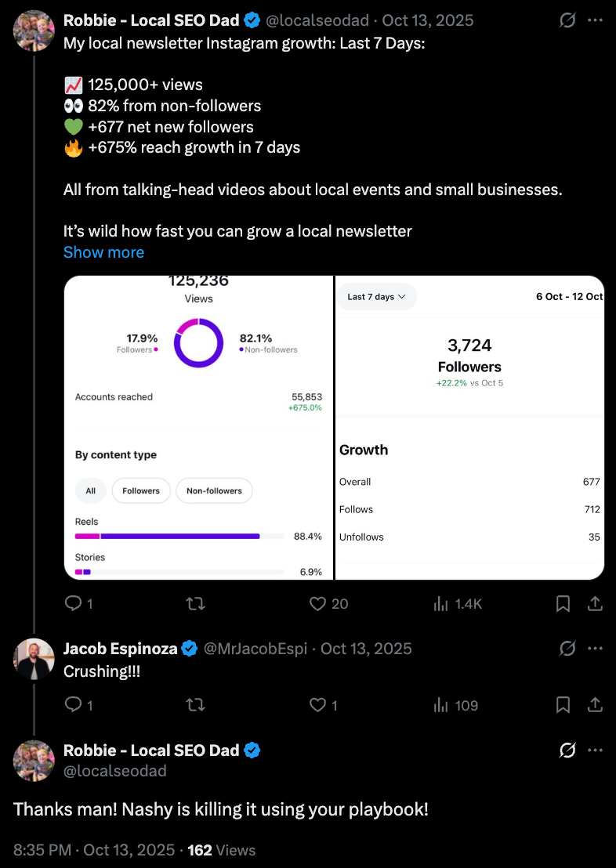616x868 pixels.
Task: Open Grok icon on Jacob's reply
Action: pyautogui.click(x=568, y=649)
